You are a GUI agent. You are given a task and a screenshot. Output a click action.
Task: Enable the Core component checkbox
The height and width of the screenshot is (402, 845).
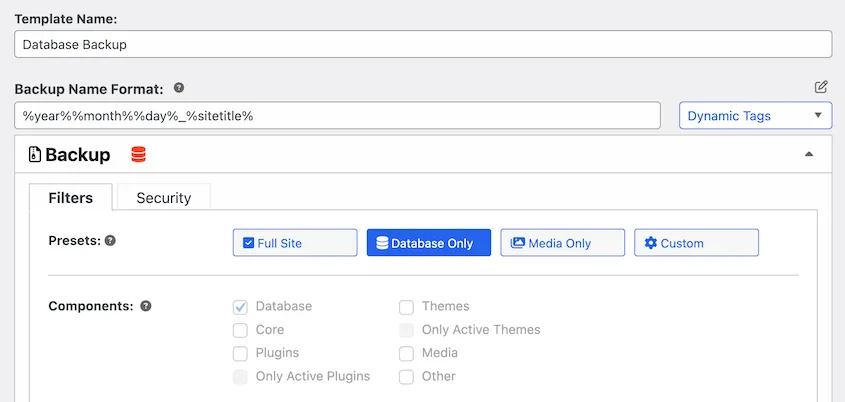(240, 330)
